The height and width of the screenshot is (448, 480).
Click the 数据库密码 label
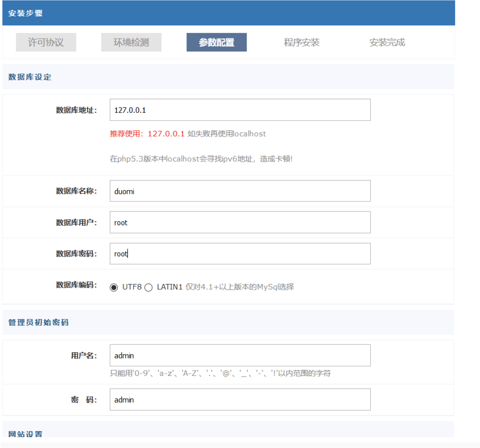coord(77,254)
